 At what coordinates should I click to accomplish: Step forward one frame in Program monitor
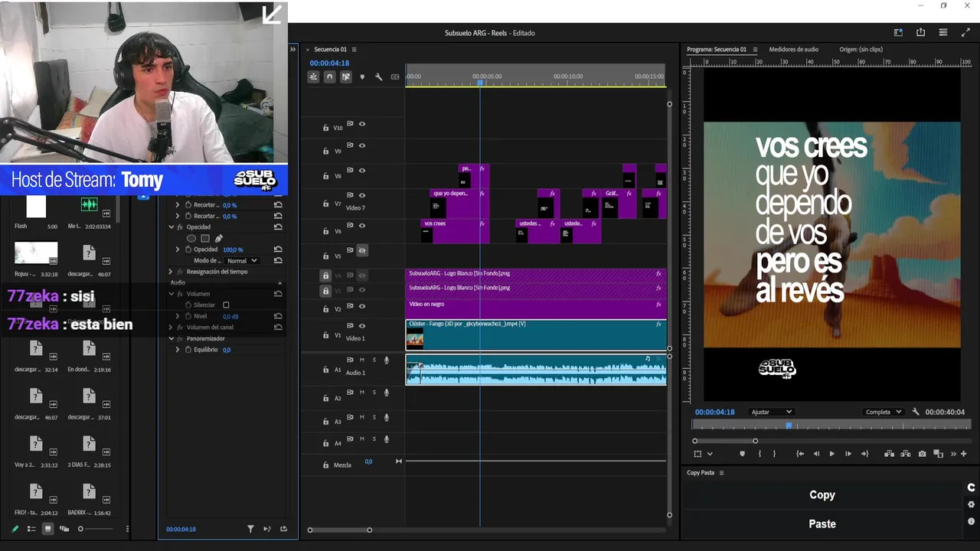click(848, 454)
